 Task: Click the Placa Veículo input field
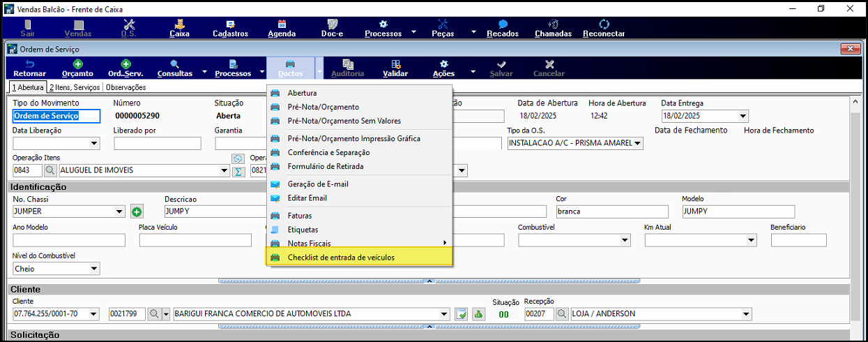point(195,240)
